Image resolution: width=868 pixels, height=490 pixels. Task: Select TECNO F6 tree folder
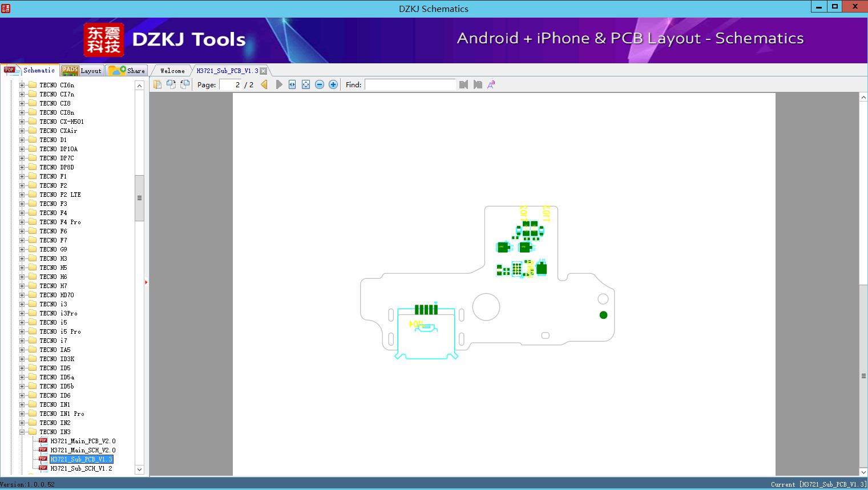[53, 231]
